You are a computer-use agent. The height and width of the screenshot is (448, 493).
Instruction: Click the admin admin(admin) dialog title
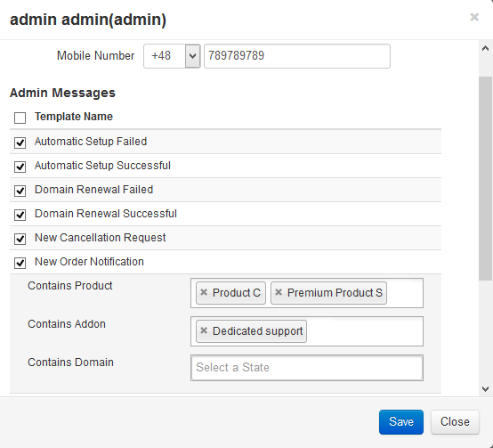[x=88, y=20]
